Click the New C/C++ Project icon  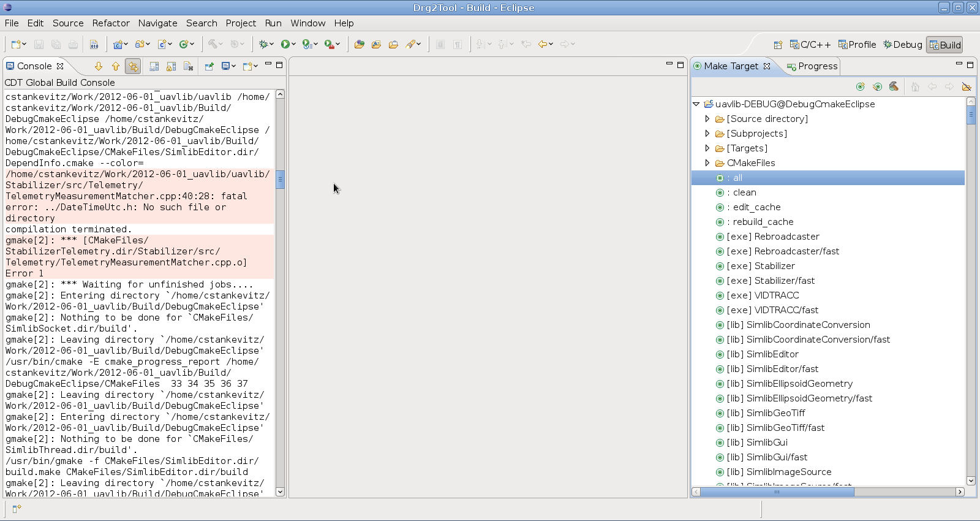[x=118, y=44]
